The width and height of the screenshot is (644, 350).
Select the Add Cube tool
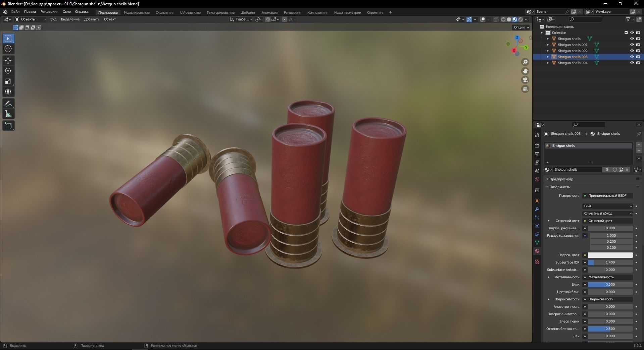(8, 125)
